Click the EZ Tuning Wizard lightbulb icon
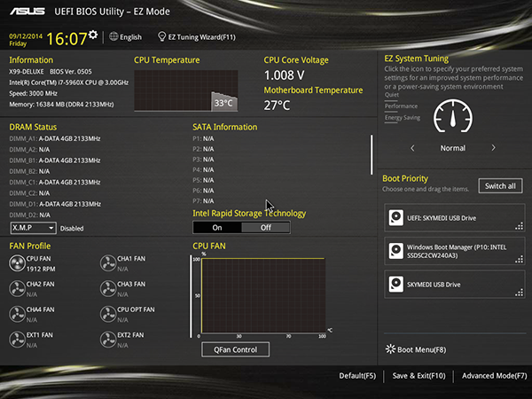 162,36
